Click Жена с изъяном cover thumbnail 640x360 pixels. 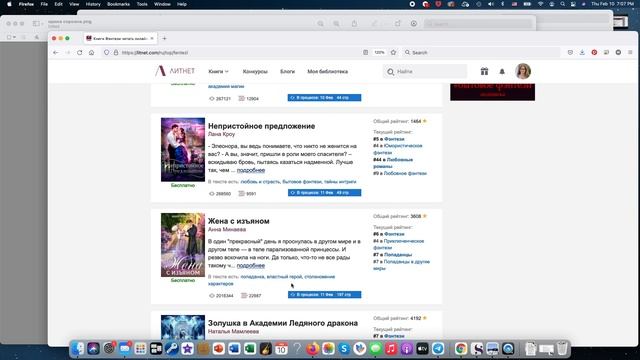(x=183, y=245)
